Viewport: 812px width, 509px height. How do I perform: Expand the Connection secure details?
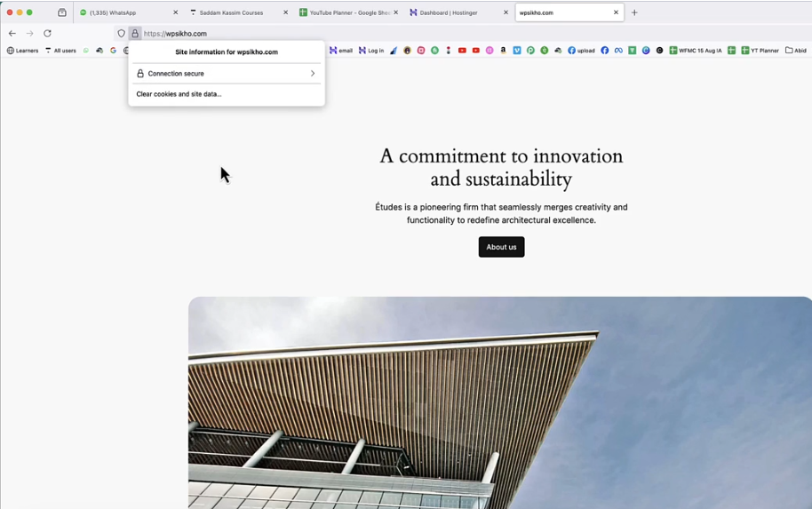coord(227,74)
